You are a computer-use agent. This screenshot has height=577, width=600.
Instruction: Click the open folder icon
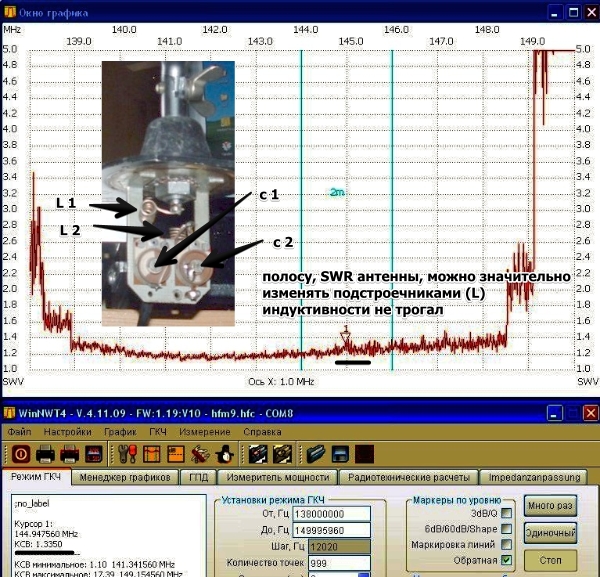[316, 455]
